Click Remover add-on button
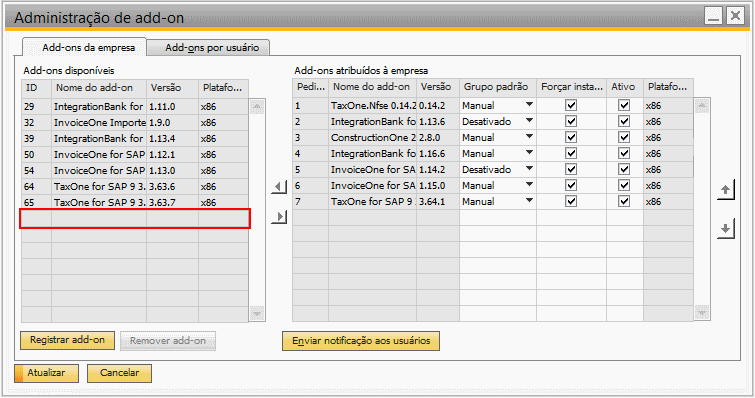755x398 pixels. tap(168, 341)
